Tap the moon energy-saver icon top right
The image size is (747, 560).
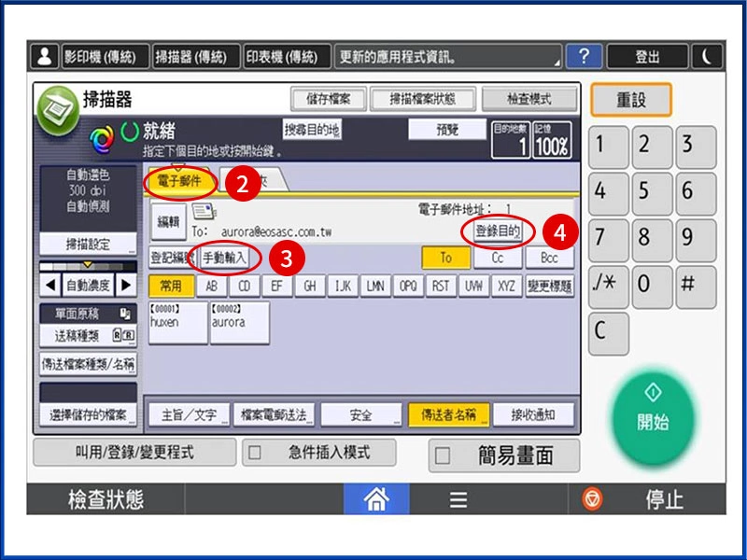coord(705,56)
